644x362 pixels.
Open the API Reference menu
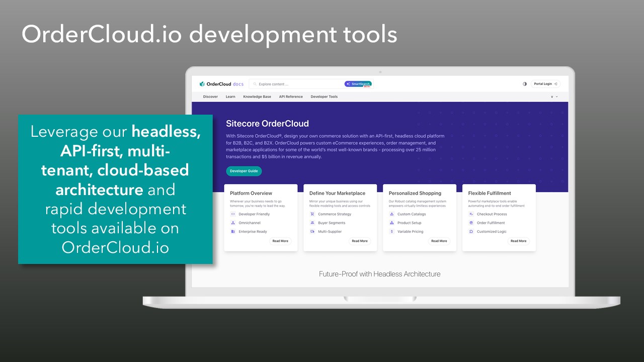(x=291, y=97)
